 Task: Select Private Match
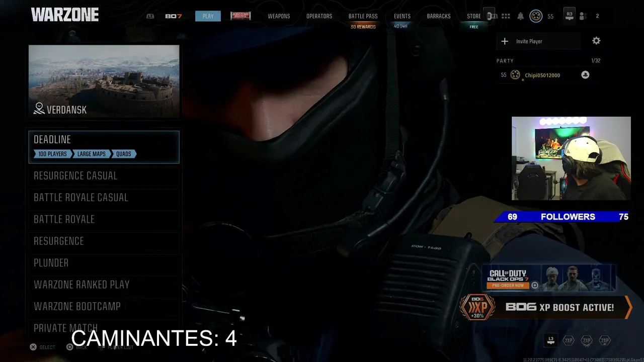tap(104, 327)
